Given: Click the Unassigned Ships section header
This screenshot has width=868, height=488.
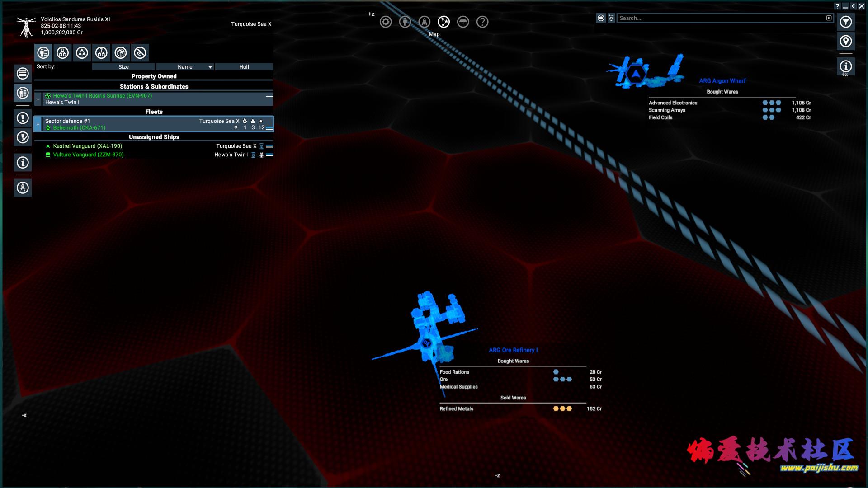Looking at the screenshot, I should pos(154,137).
